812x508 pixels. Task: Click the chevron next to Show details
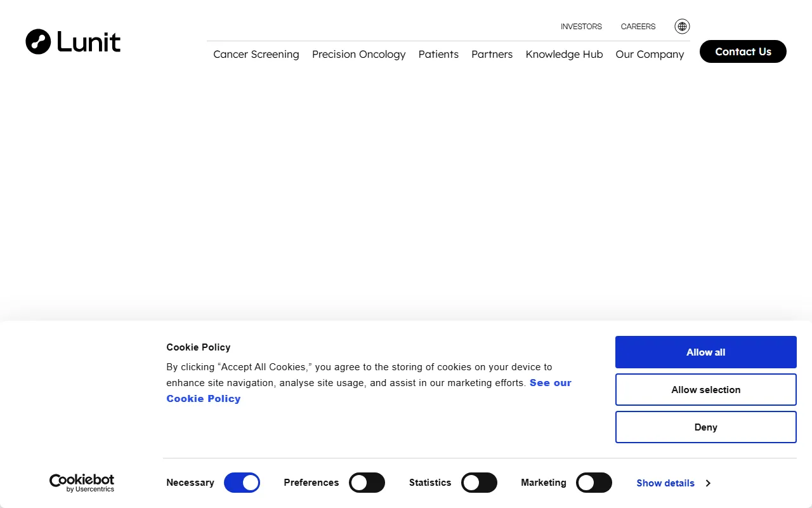tap(709, 483)
